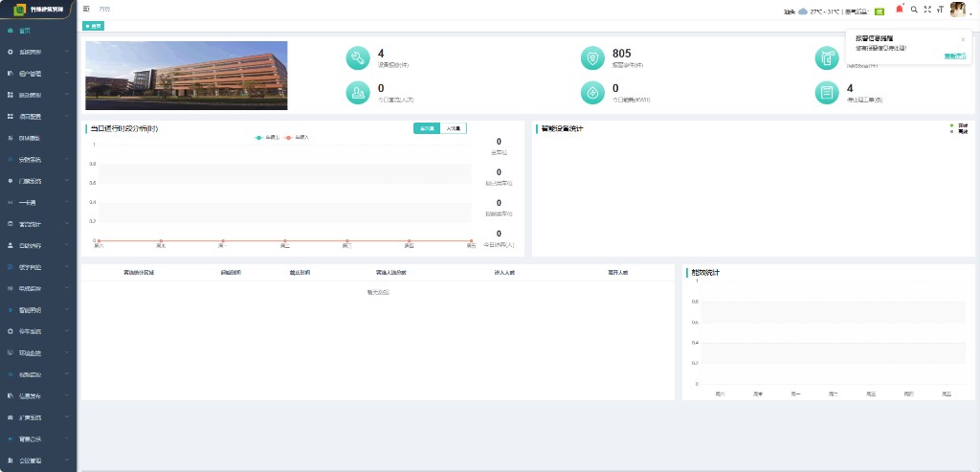Viewport: 980px width, 472px height.
Task: Open the search magnifier in the header
Action: (914, 10)
